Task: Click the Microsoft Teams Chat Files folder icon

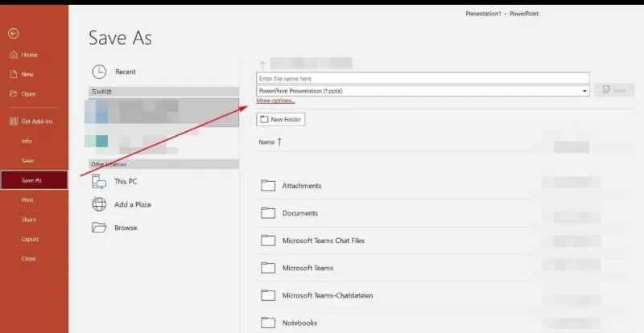Action: pyautogui.click(x=268, y=240)
